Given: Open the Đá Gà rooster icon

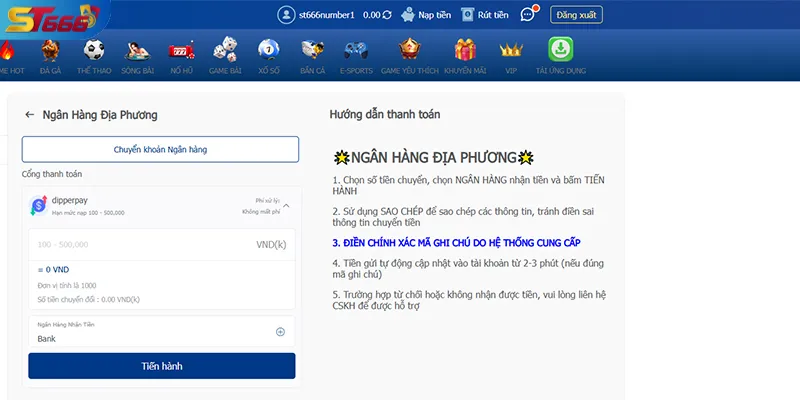Looking at the screenshot, I should pyautogui.click(x=50, y=50).
